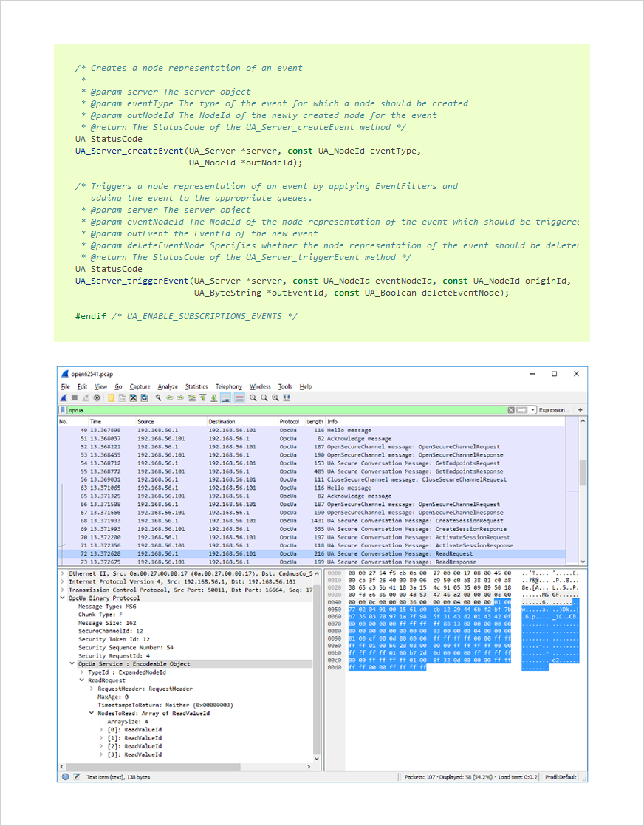The image size is (644, 826).
Task: Click the Source column header
Action: [171, 421]
